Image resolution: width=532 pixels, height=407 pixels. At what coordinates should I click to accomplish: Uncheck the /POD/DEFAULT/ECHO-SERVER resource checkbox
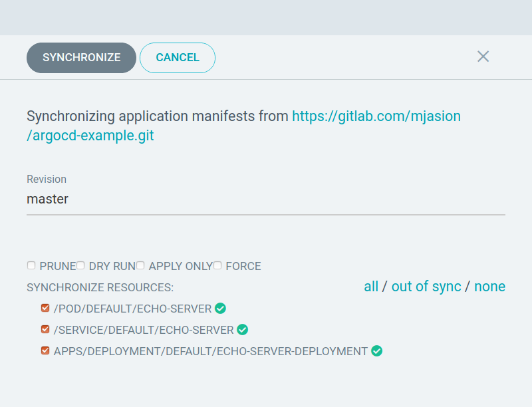(45, 308)
